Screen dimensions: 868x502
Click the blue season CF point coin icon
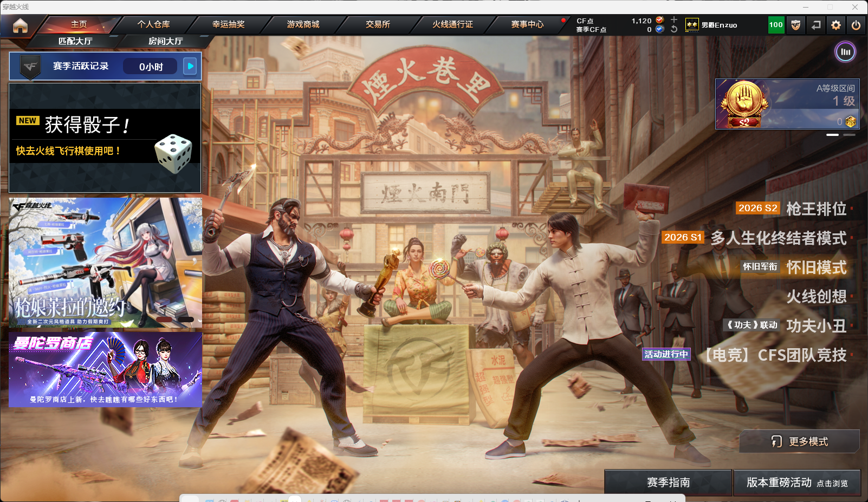point(659,29)
